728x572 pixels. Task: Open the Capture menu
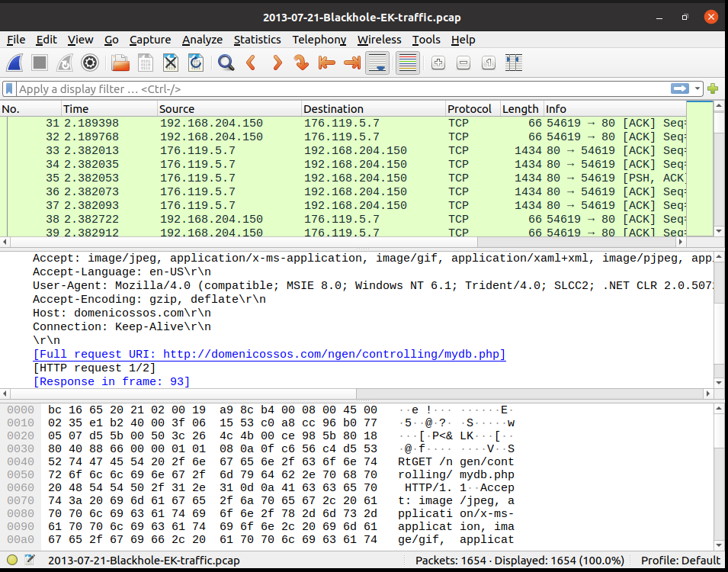[150, 40]
